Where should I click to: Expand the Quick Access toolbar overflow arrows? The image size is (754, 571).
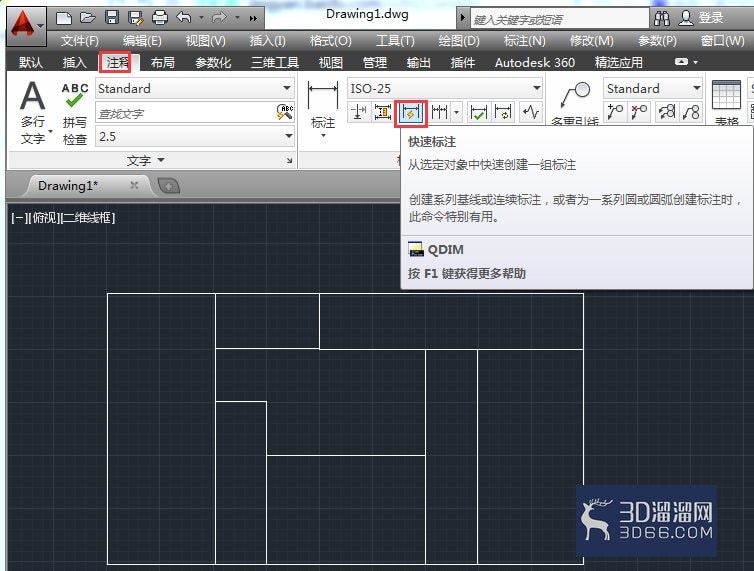(253, 19)
